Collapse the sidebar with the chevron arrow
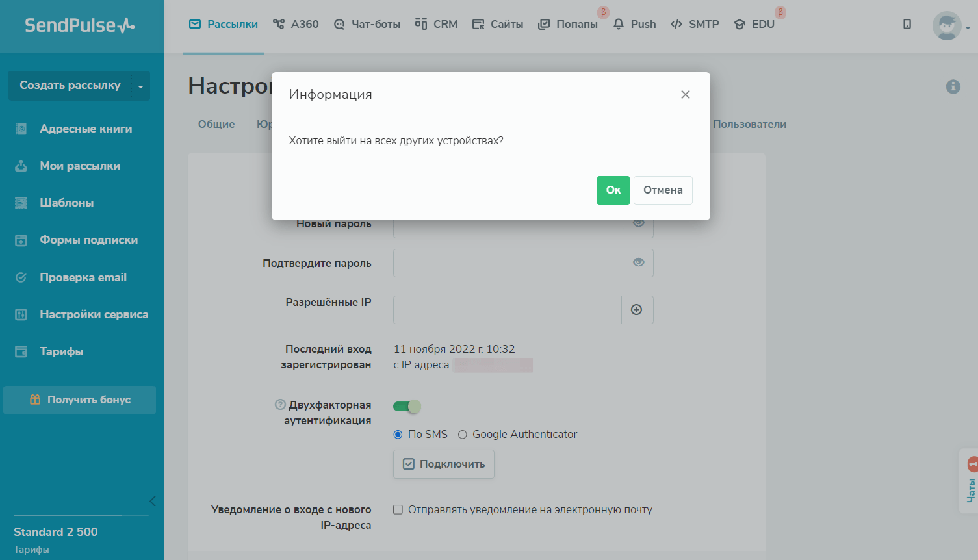 [152, 501]
